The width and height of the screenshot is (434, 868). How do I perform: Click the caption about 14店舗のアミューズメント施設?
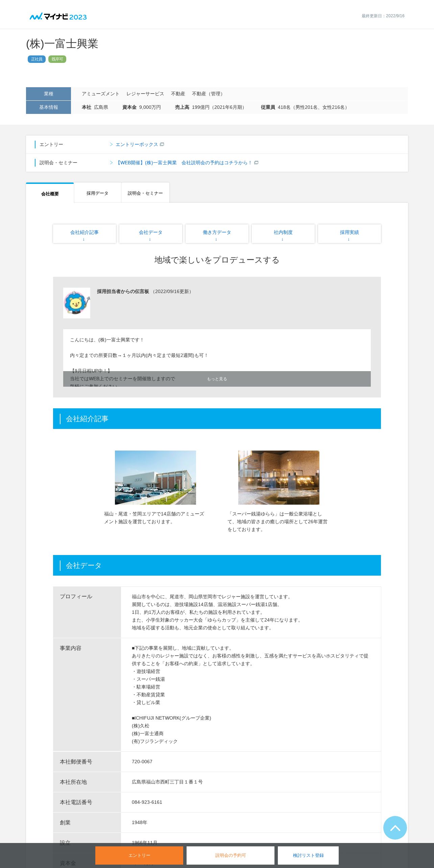pos(154,517)
